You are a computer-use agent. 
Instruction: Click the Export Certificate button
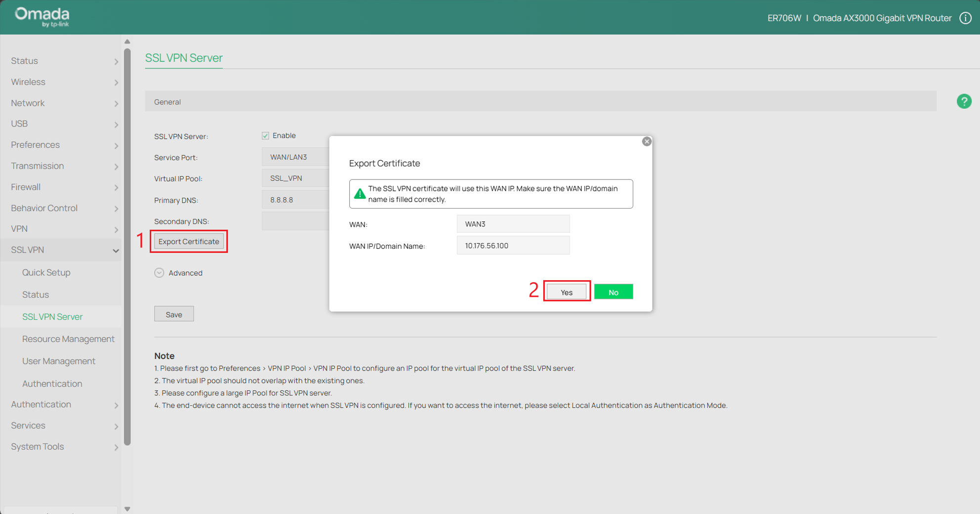pyautogui.click(x=189, y=241)
